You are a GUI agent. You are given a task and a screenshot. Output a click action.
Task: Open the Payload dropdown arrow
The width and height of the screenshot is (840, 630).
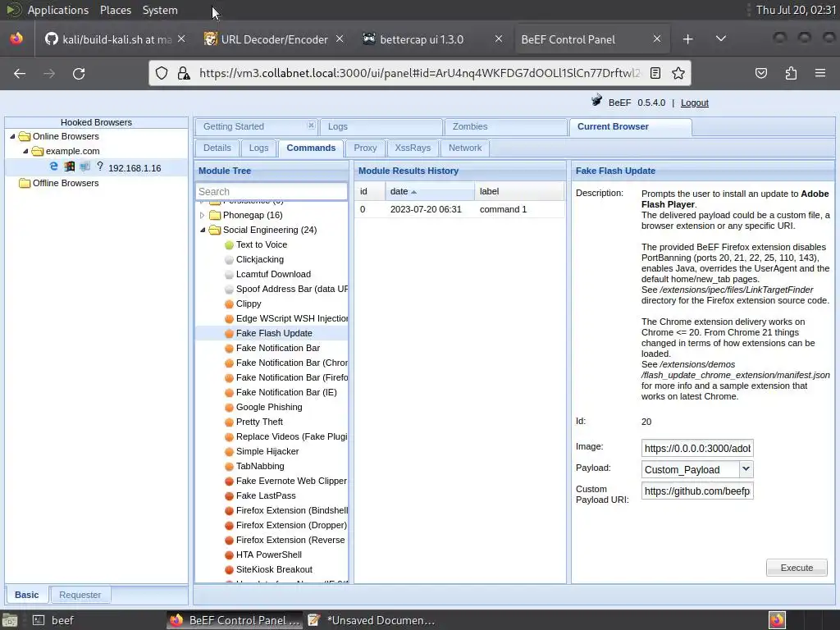point(746,469)
